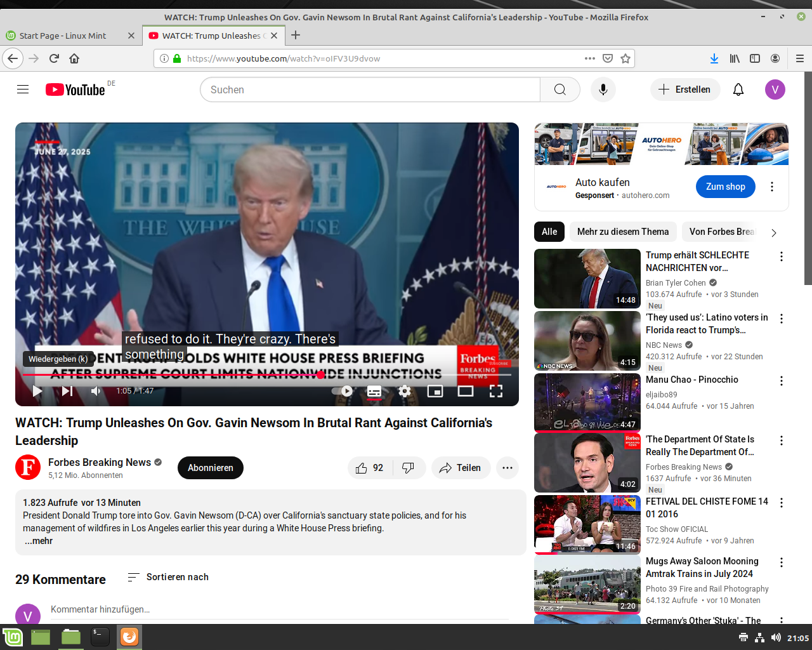The width and height of the screenshot is (812, 650).
Task: Go back in Firefox
Action: [x=13, y=58]
